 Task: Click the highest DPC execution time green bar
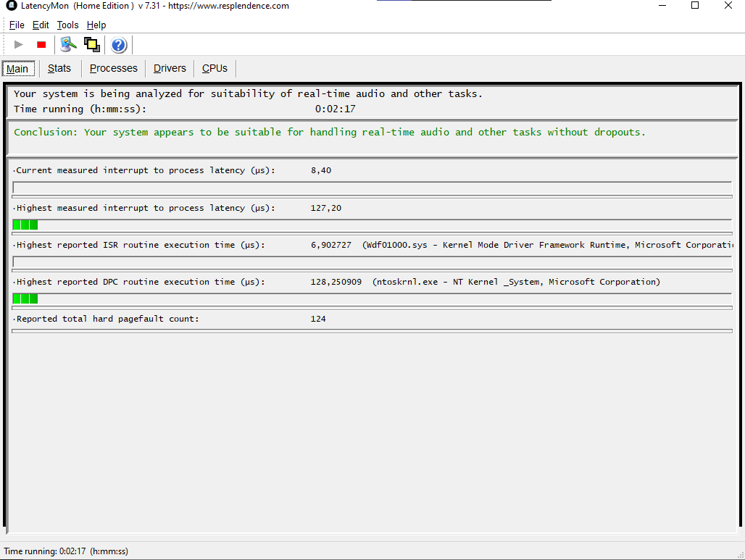click(x=25, y=298)
